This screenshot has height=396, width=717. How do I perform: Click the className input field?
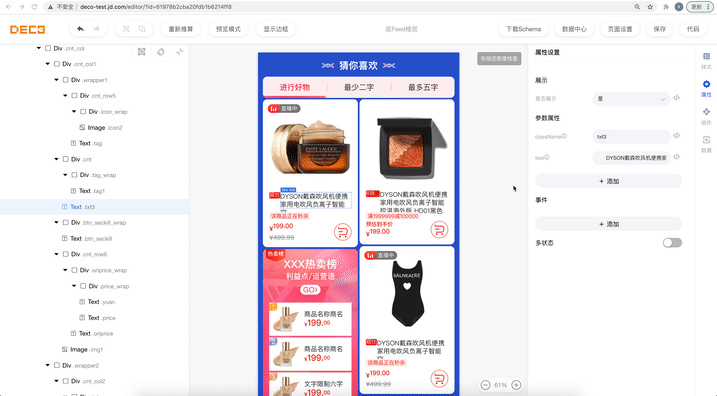(631, 136)
